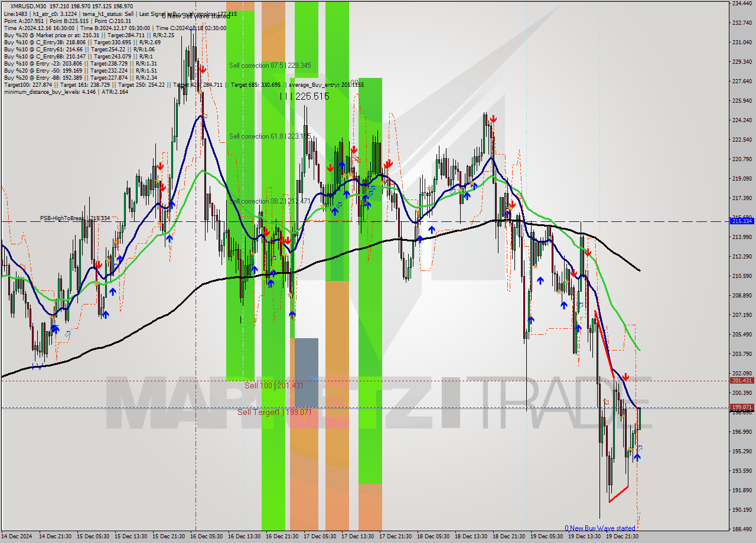Click the red 201.431 price tag
The height and width of the screenshot is (543, 756).
point(742,380)
